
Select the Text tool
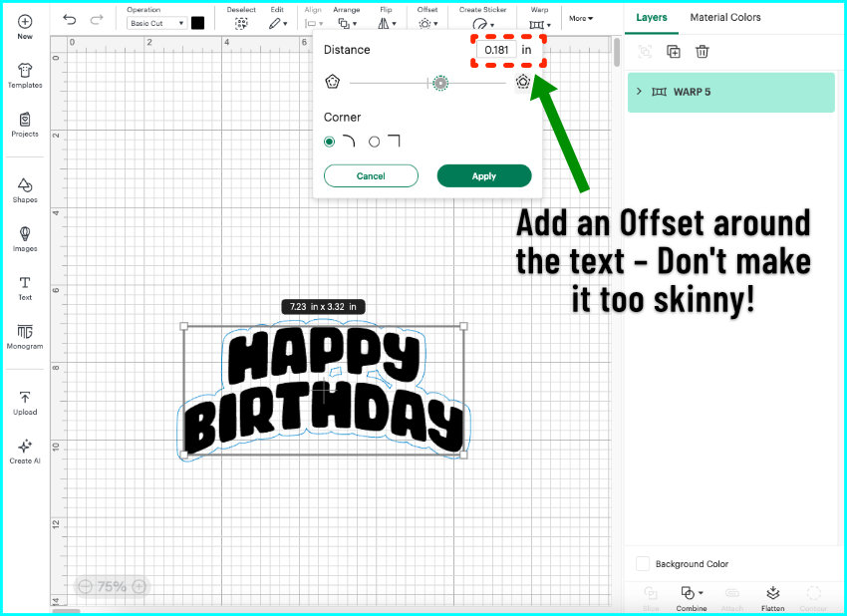(25, 288)
